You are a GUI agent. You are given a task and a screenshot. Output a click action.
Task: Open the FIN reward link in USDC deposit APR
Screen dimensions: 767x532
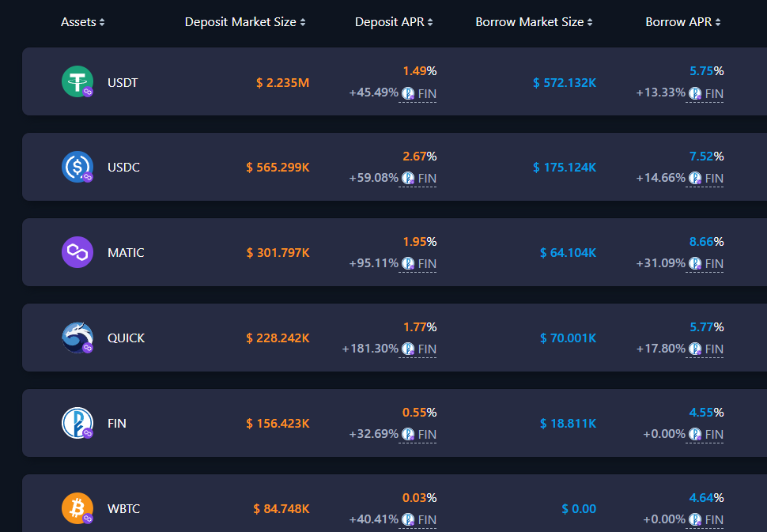pyautogui.click(x=427, y=179)
